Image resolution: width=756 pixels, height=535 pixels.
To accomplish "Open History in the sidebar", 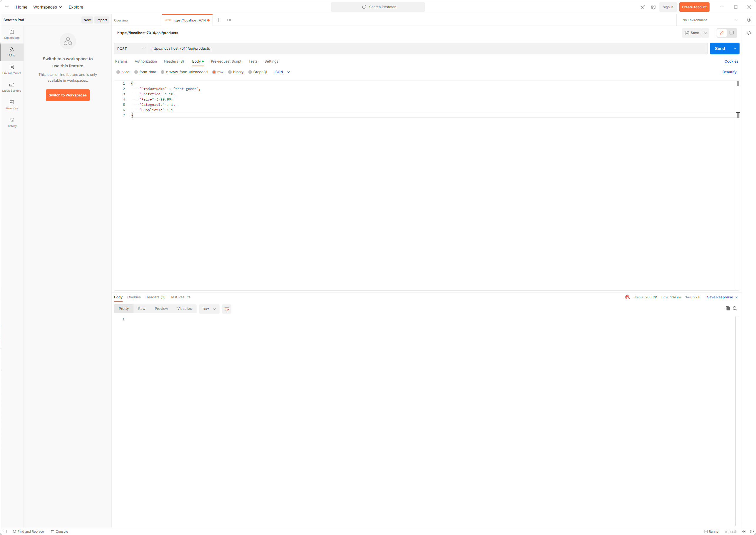I will [11, 122].
